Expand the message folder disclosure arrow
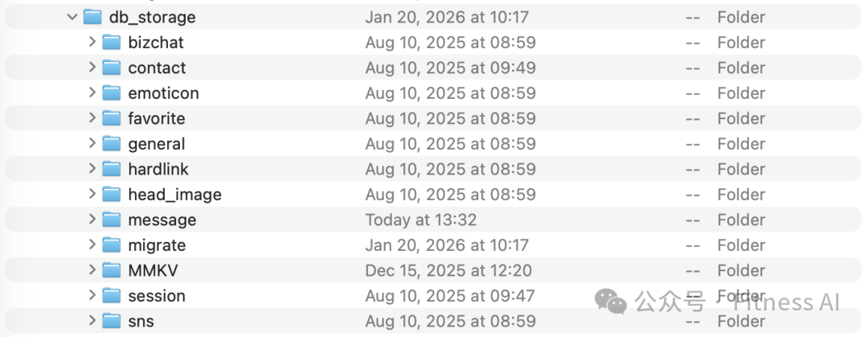This screenshot has width=868, height=337. (x=92, y=220)
